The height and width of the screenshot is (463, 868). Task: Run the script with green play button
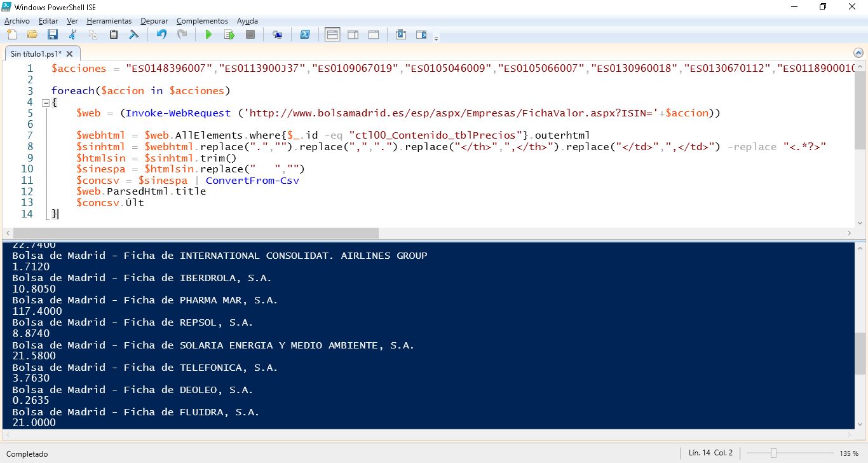click(x=208, y=34)
